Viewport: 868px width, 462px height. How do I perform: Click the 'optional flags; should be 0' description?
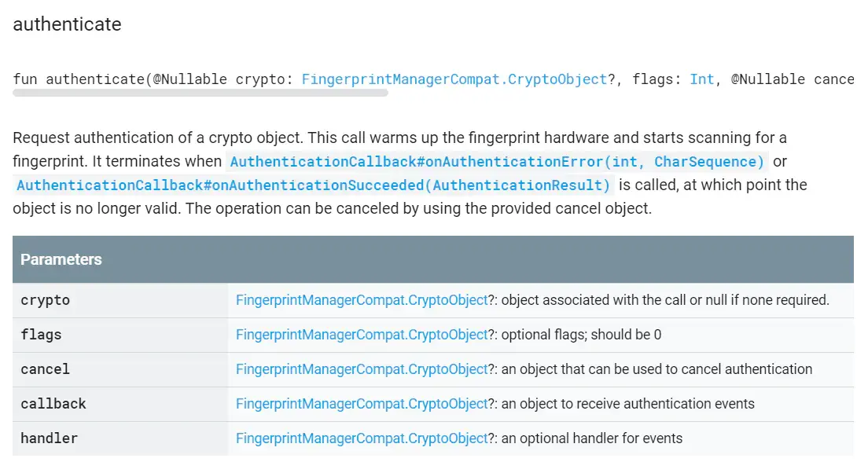tap(581, 335)
